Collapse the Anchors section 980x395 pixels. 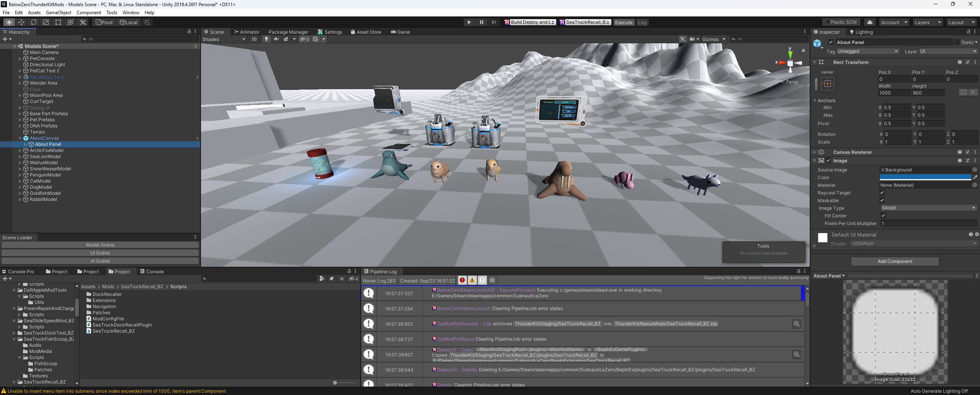click(x=815, y=100)
